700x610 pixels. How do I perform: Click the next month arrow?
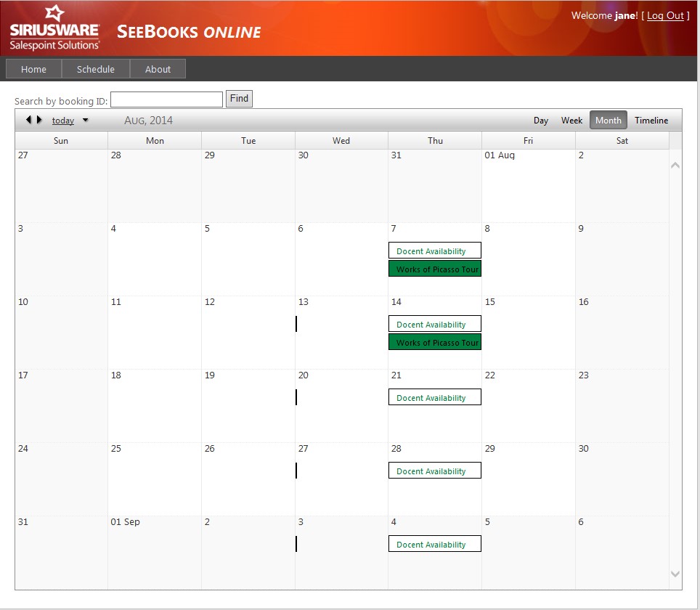coord(39,120)
